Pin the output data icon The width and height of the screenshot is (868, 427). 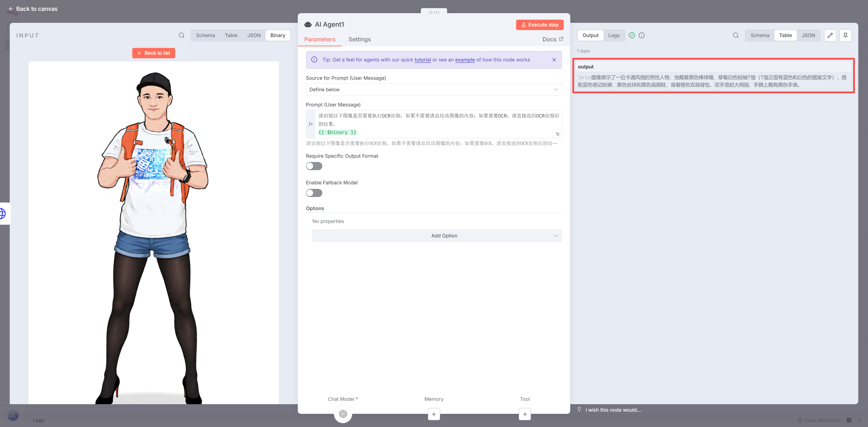pyautogui.click(x=845, y=35)
